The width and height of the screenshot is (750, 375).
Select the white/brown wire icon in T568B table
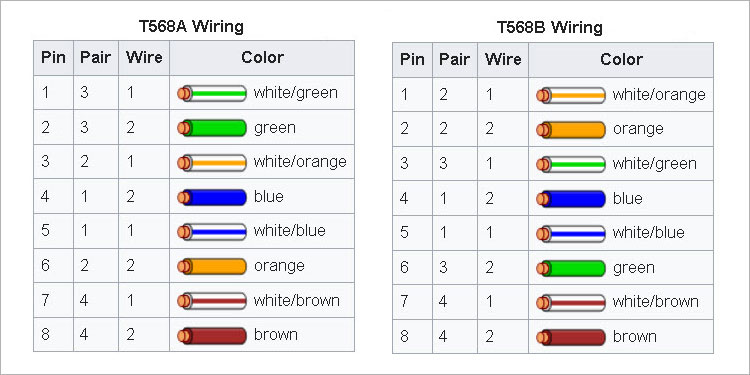(x=571, y=302)
